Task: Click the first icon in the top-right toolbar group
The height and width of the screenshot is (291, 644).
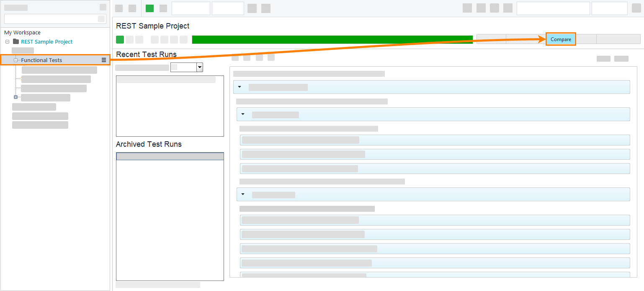Action: click(x=467, y=8)
